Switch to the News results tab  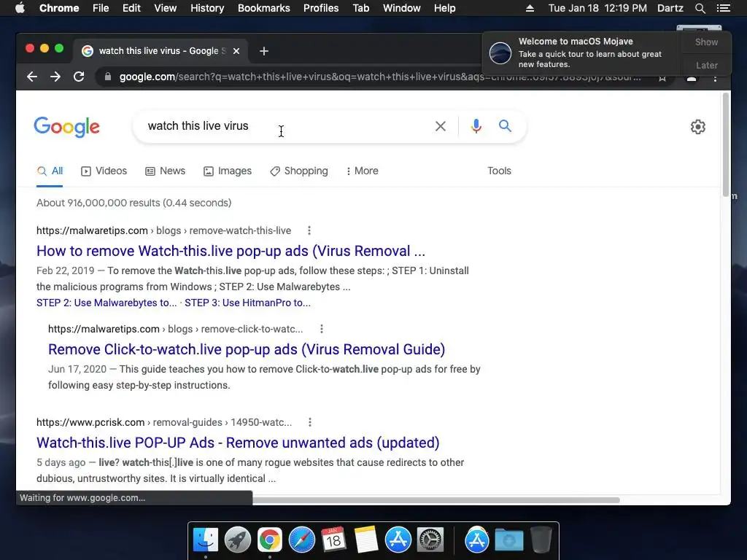[x=166, y=171]
